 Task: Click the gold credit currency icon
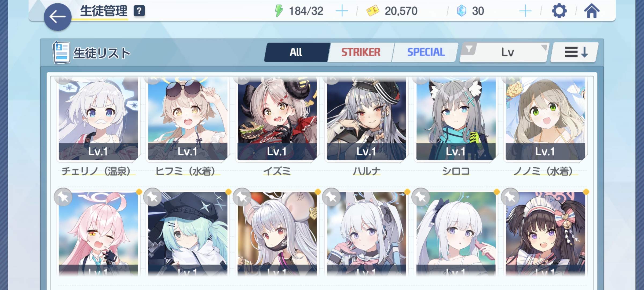(373, 11)
